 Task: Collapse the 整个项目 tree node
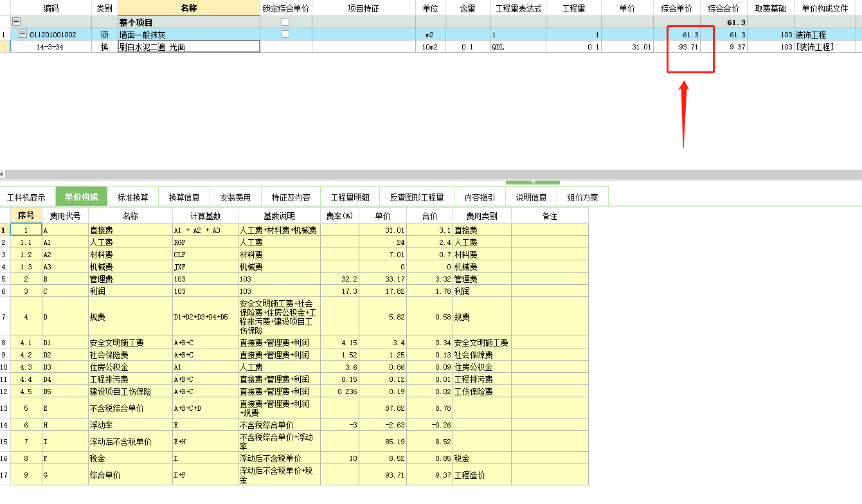point(17,22)
